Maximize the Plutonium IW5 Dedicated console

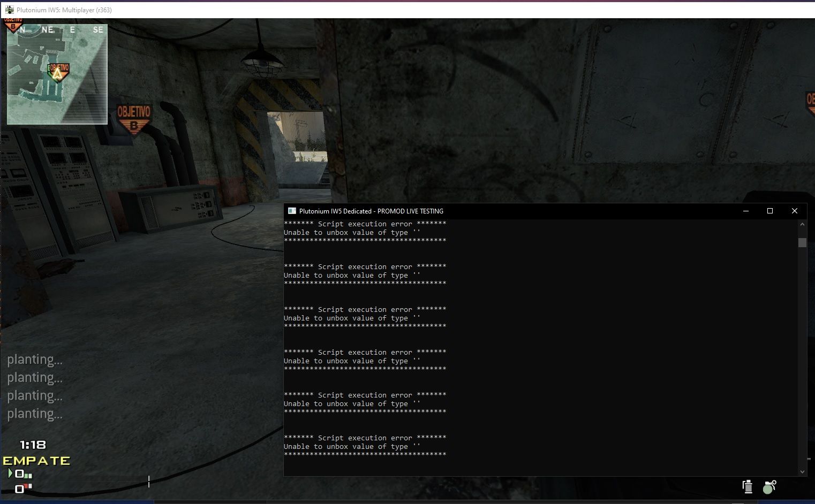(x=770, y=211)
